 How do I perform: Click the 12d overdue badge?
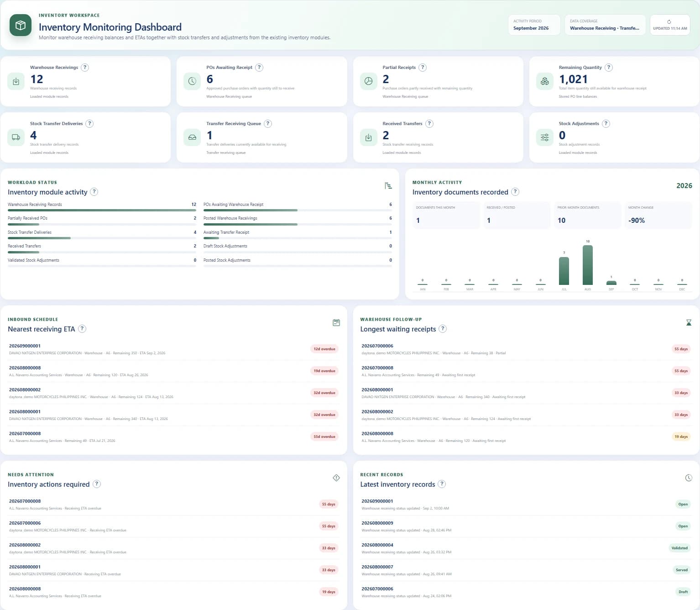(324, 349)
